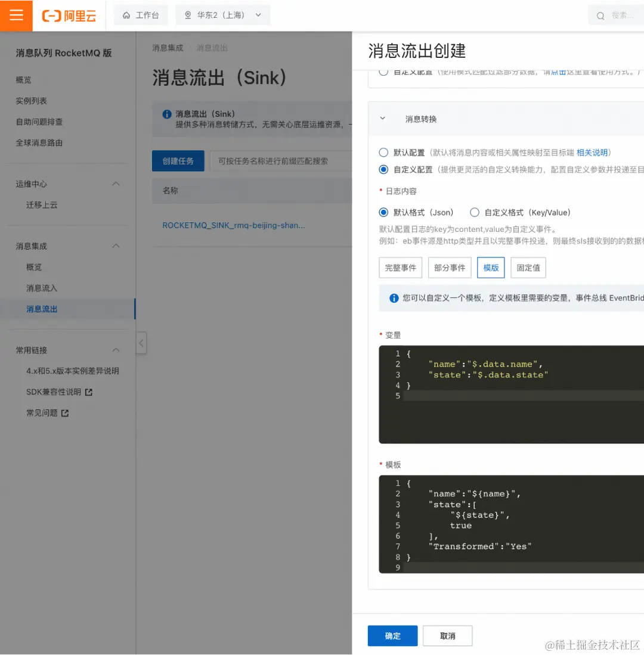Switch to the 完整事件 tab
The width and height of the screenshot is (644, 655).
[x=400, y=268]
